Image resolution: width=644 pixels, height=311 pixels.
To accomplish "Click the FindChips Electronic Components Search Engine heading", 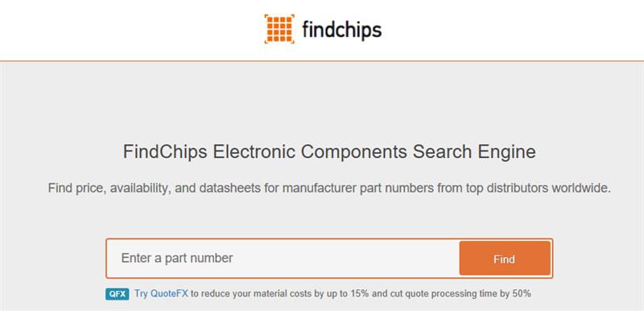I will [329, 151].
